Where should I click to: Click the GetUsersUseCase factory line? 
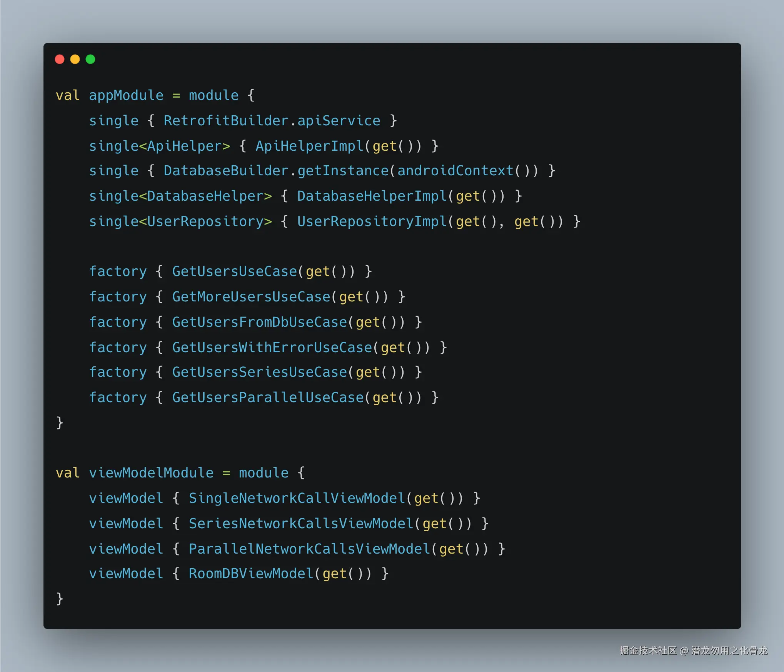pos(234,271)
